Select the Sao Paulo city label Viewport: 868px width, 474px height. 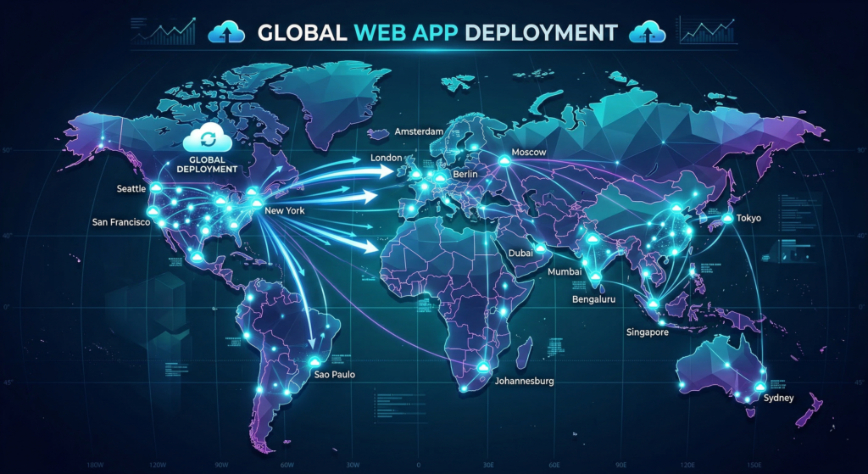(x=334, y=375)
